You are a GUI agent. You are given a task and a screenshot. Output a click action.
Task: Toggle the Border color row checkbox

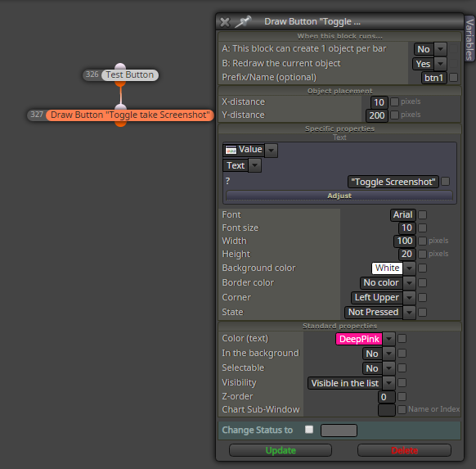coord(422,283)
